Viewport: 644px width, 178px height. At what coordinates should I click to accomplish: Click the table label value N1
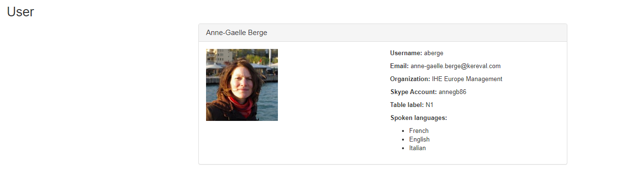click(x=429, y=105)
